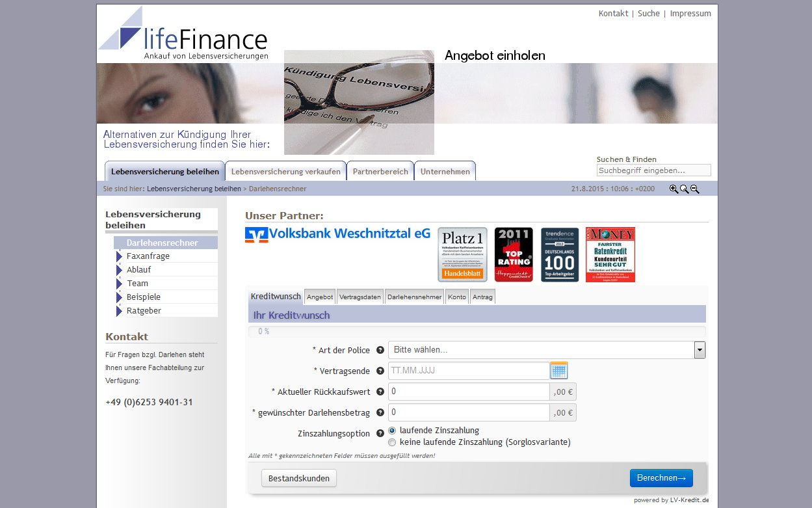This screenshot has width=812, height=508.
Task: Click the Berechnen button
Action: (661, 478)
